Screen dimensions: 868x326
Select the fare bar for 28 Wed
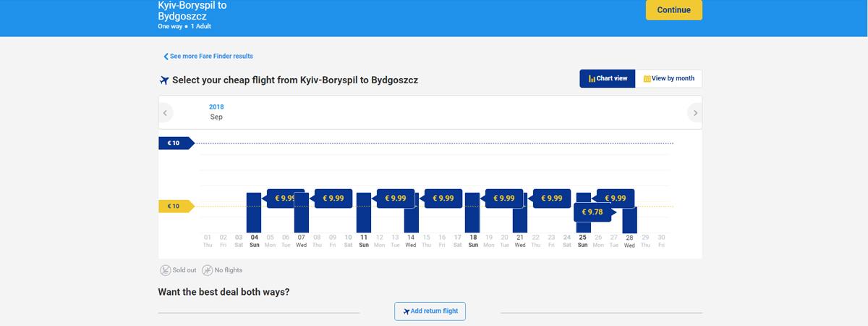629,219
